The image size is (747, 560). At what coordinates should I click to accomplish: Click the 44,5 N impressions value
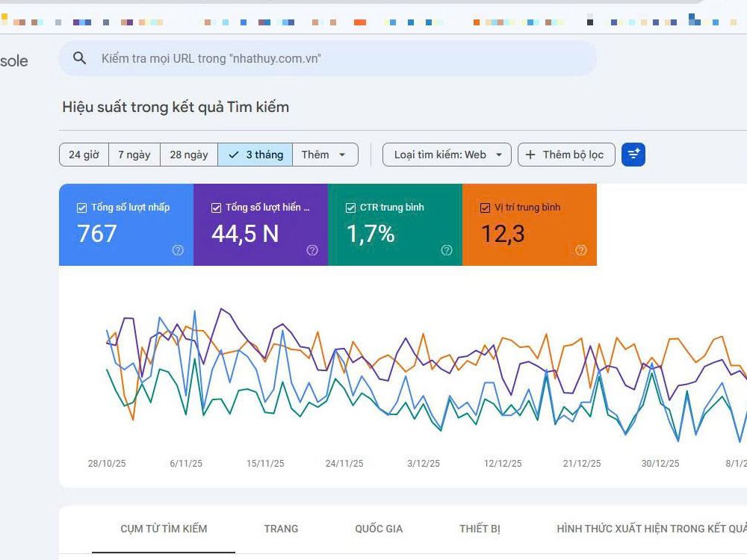click(x=245, y=234)
